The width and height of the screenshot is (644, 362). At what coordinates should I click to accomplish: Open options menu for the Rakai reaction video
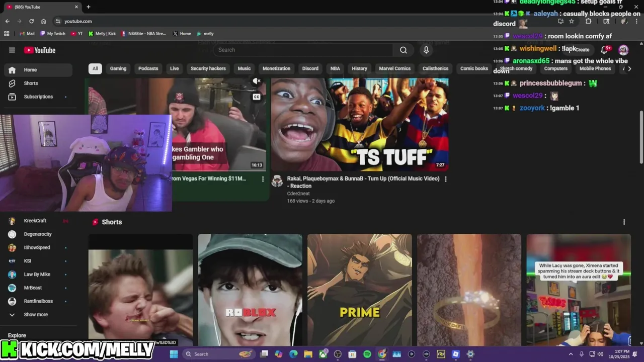coord(445,179)
